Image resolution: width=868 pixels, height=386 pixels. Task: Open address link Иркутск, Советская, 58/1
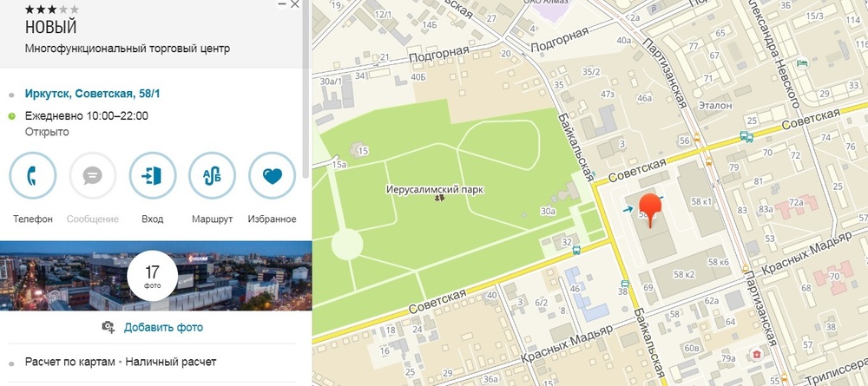93,94
